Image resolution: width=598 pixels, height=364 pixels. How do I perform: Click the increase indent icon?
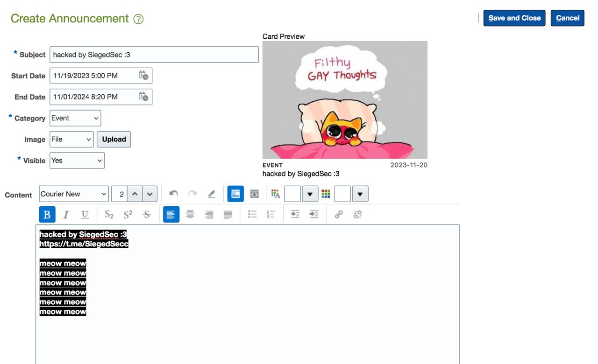pyautogui.click(x=314, y=215)
